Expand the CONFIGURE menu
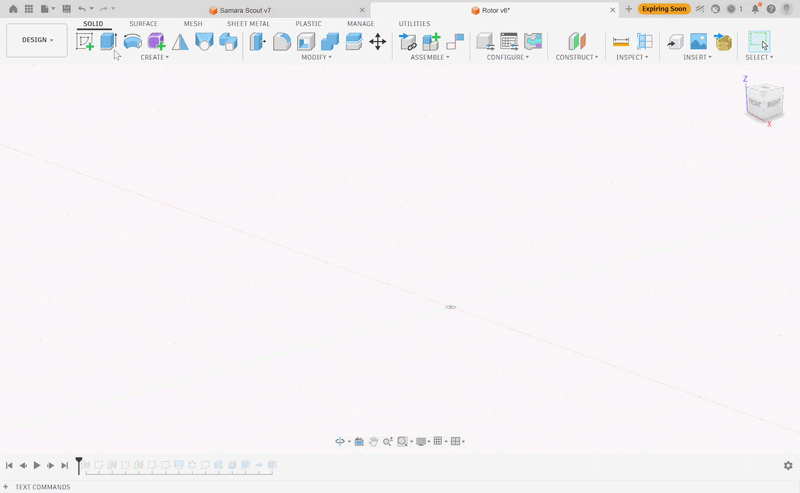 click(x=508, y=57)
